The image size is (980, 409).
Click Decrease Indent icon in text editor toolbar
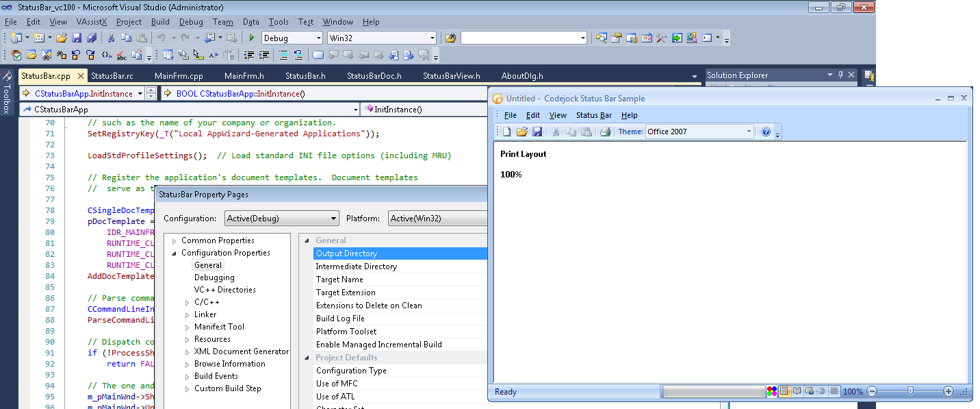pyautogui.click(x=248, y=55)
